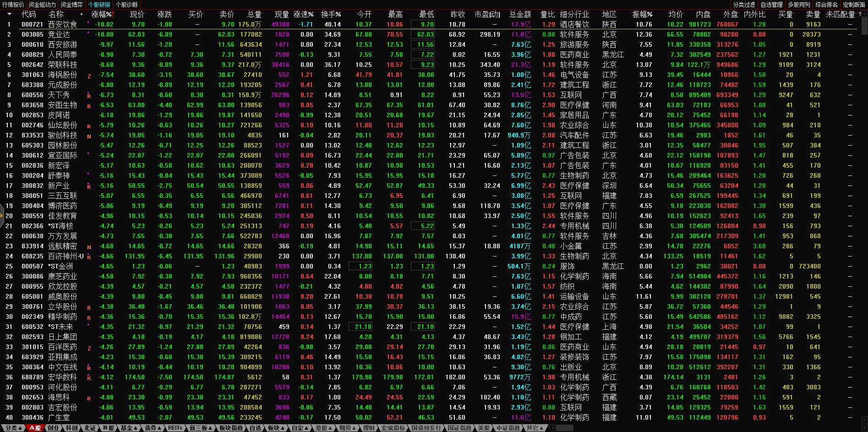Click the dot icon after 名称 column header
The height and width of the screenshot is (432, 868).
tap(82, 15)
